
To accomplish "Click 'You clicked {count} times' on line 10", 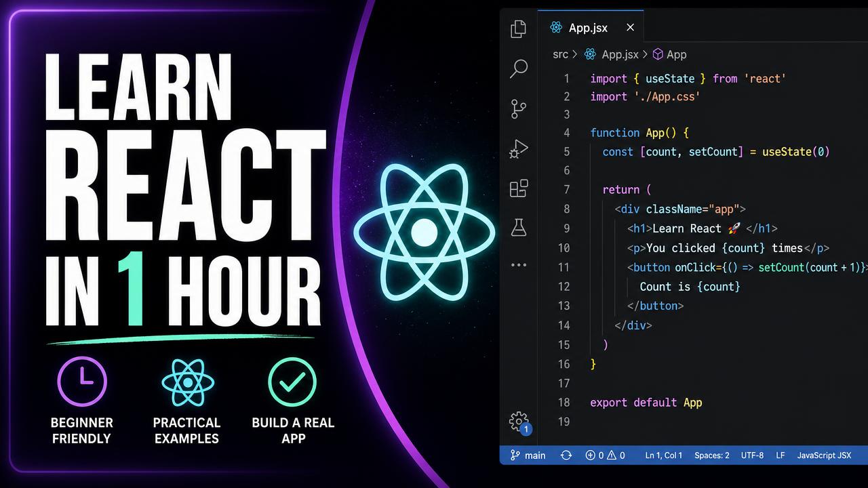I will pyautogui.click(x=724, y=248).
